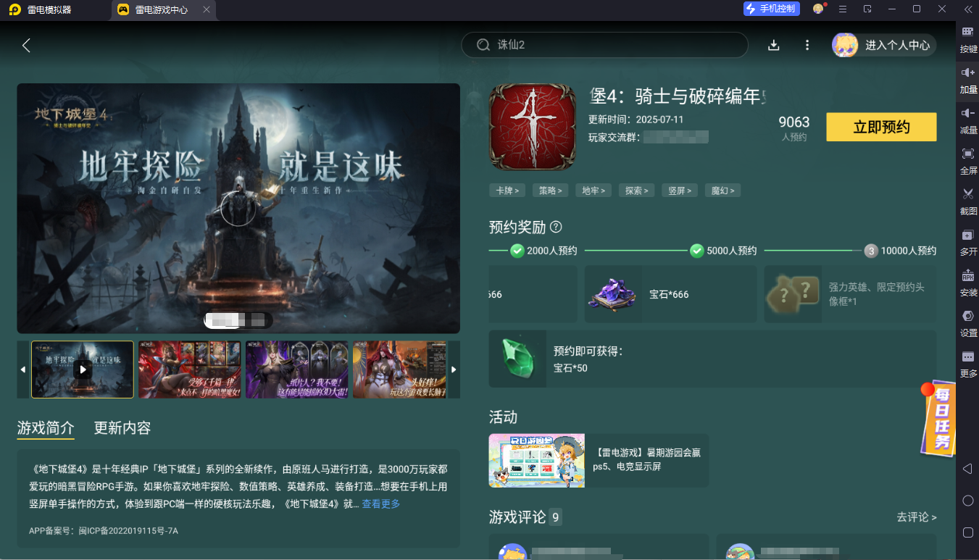Show previous screenshot thumbnails
979x560 pixels.
(x=23, y=369)
